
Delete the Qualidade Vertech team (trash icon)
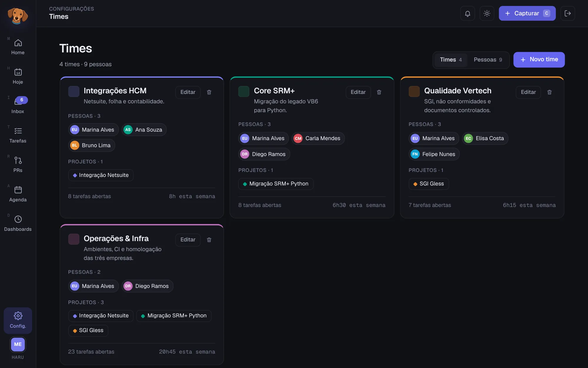[549, 92]
